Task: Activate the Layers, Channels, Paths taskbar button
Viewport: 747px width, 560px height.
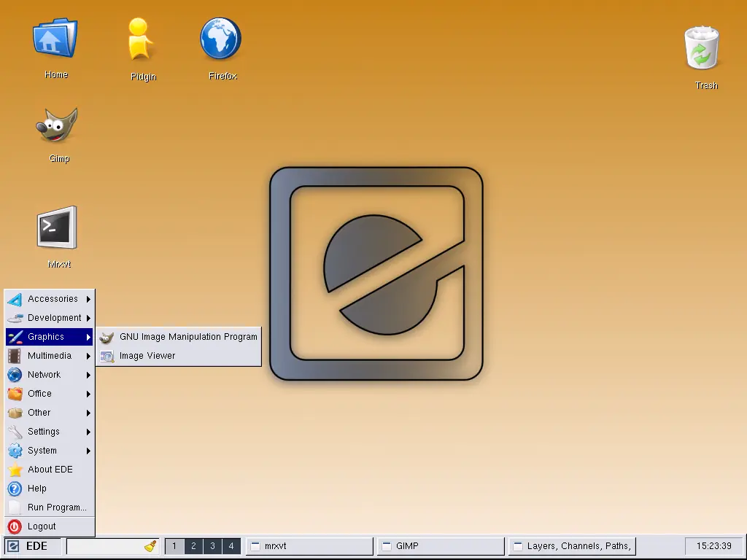Action: (x=572, y=546)
